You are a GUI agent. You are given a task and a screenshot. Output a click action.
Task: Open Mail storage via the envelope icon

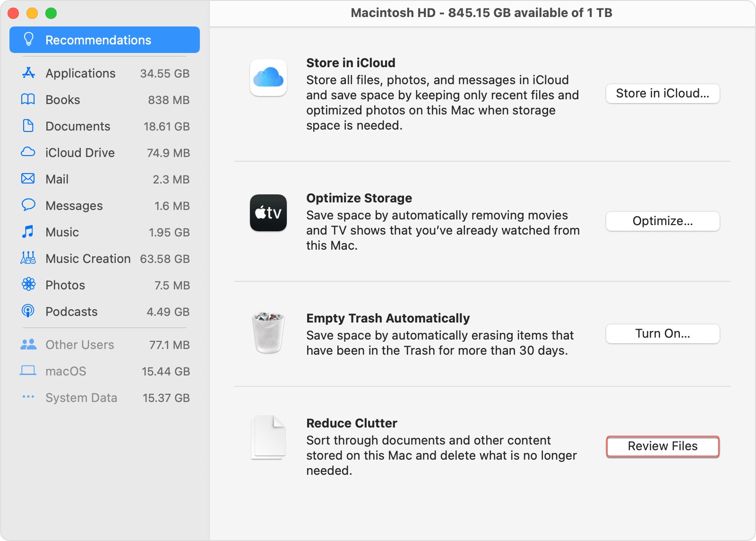coord(28,179)
